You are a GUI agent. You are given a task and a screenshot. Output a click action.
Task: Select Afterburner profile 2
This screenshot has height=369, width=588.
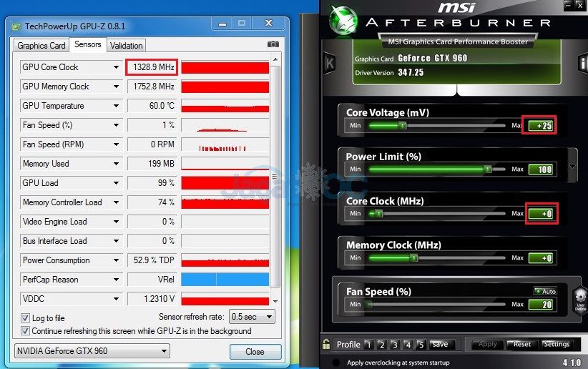coord(382,345)
